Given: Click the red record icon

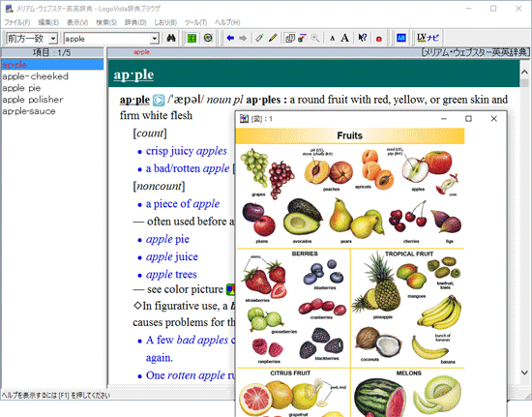Looking at the screenshot, I should (x=379, y=39).
